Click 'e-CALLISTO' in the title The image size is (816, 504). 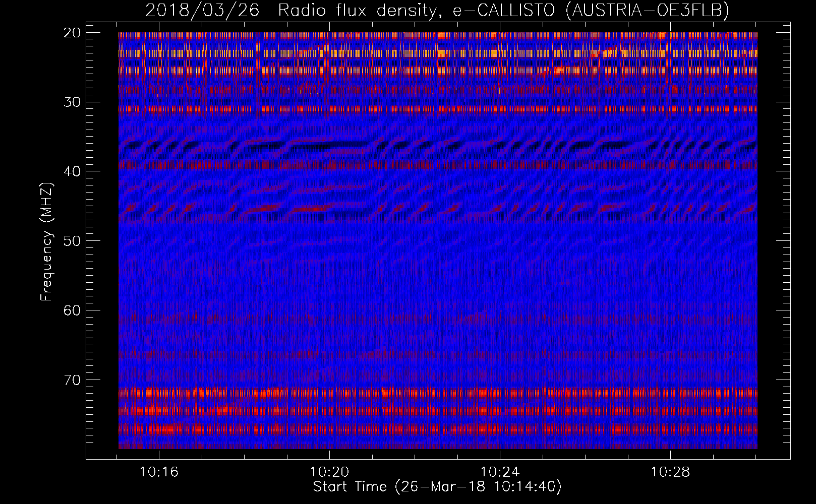(x=504, y=10)
